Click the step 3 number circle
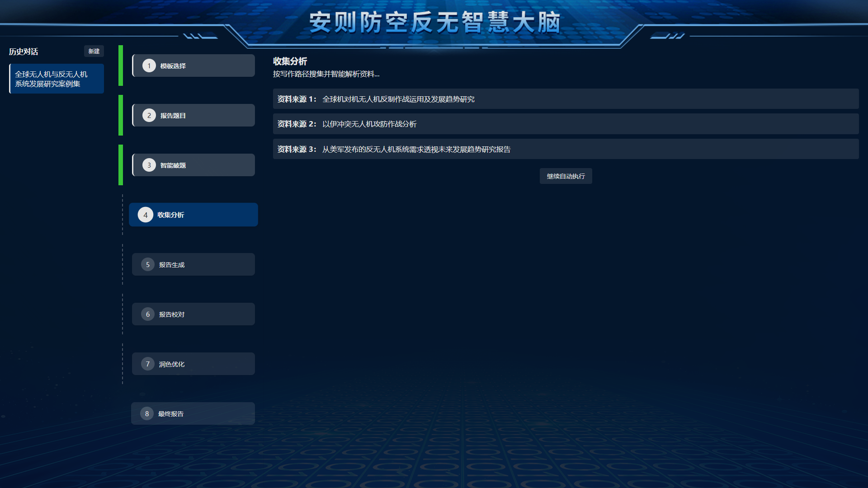Image resolution: width=868 pixels, height=488 pixels. (149, 165)
